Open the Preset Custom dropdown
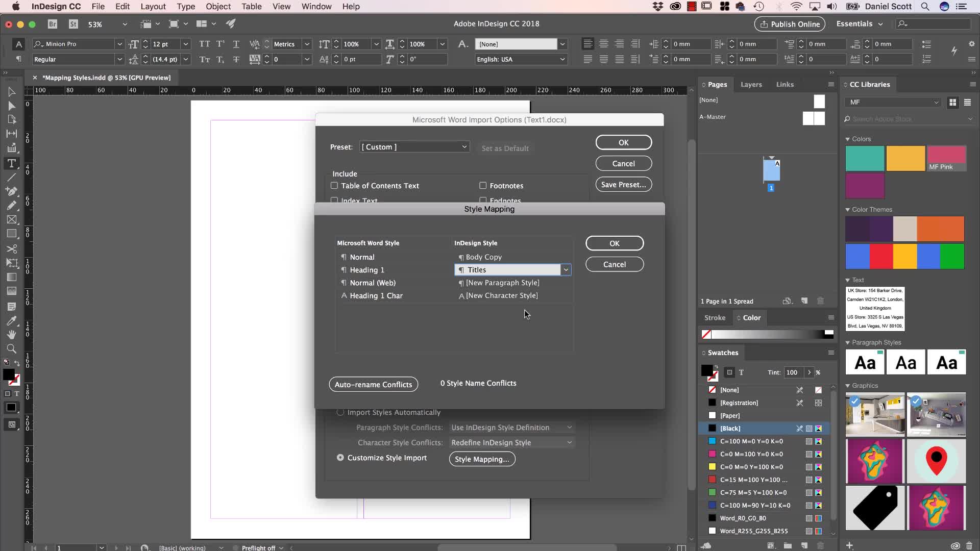This screenshot has height=551, width=980. [414, 147]
